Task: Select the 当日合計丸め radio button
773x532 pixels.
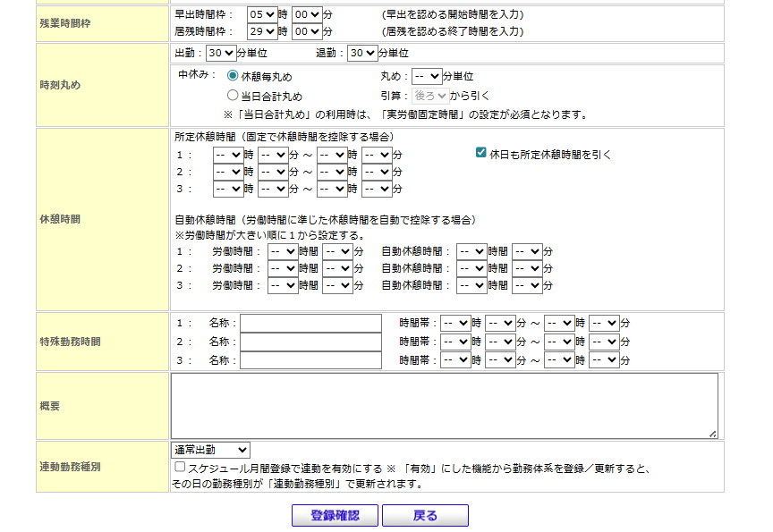Action: (x=234, y=96)
